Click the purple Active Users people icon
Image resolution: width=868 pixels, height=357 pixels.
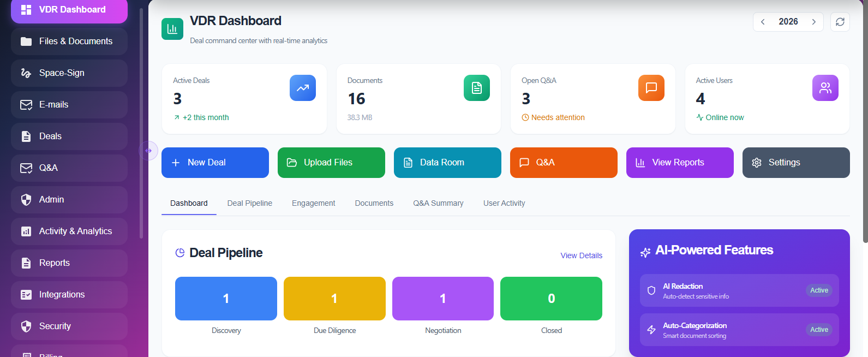(x=825, y=88)
